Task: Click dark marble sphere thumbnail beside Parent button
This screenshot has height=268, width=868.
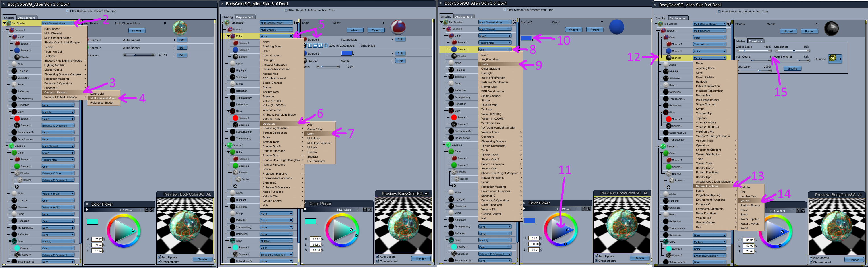Action: (831, 29)
